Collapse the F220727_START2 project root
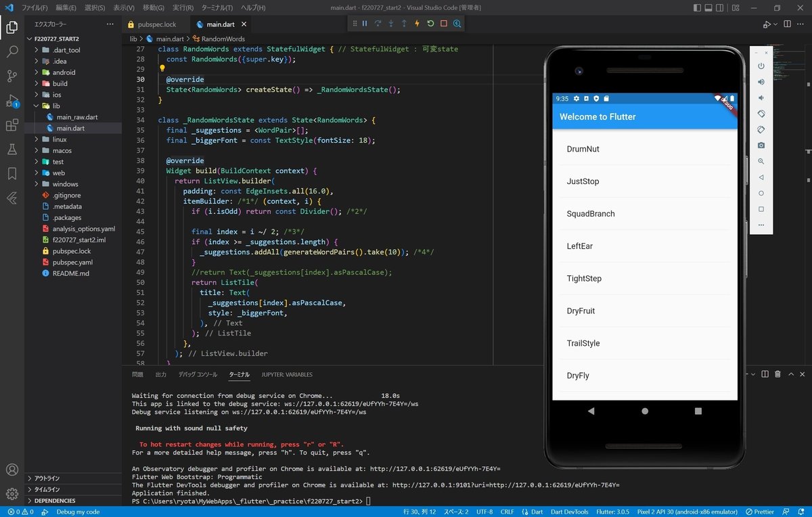Screen dimensions: 812x517 coord(73,39)
